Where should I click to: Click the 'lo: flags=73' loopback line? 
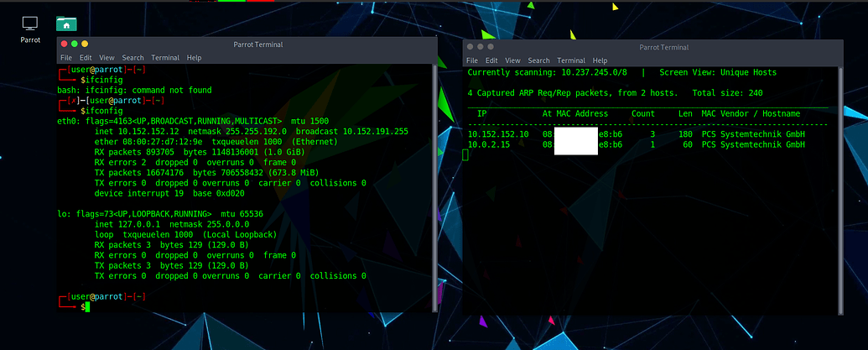pos(160,214)
